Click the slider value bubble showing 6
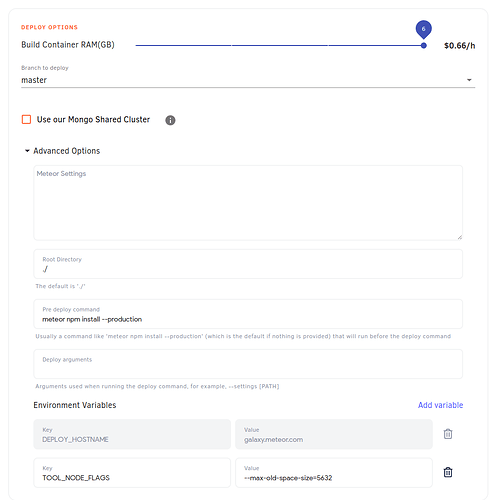Viewport: 491px width, 500px height. pos(423,29)
